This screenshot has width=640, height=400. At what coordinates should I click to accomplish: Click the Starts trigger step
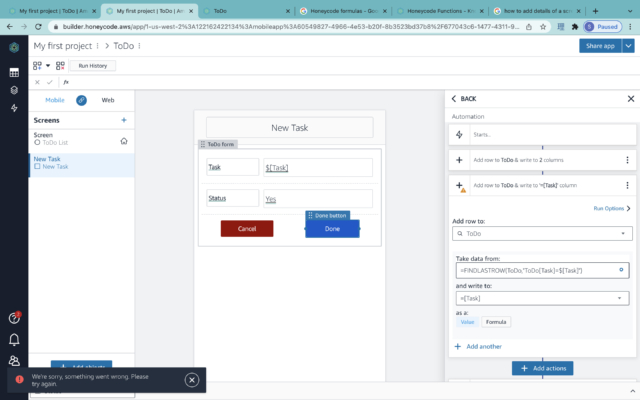tap(542, 135)
